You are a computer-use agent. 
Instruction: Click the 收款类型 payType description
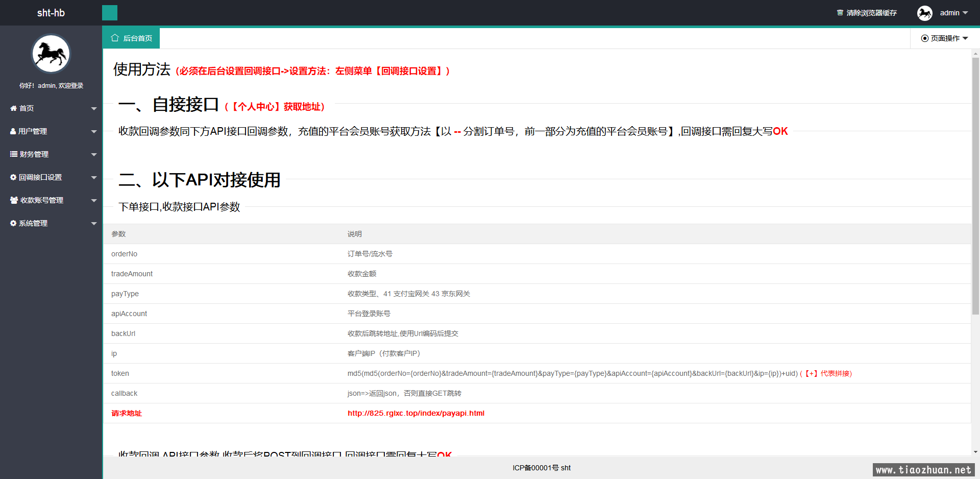(409, 294)
